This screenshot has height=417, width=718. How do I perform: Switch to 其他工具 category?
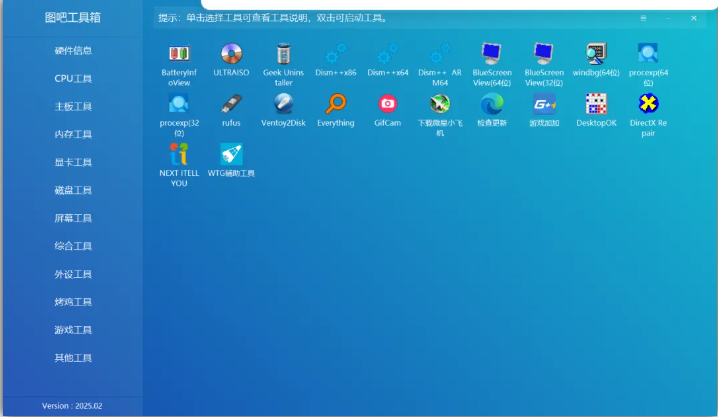pos(73,358)
